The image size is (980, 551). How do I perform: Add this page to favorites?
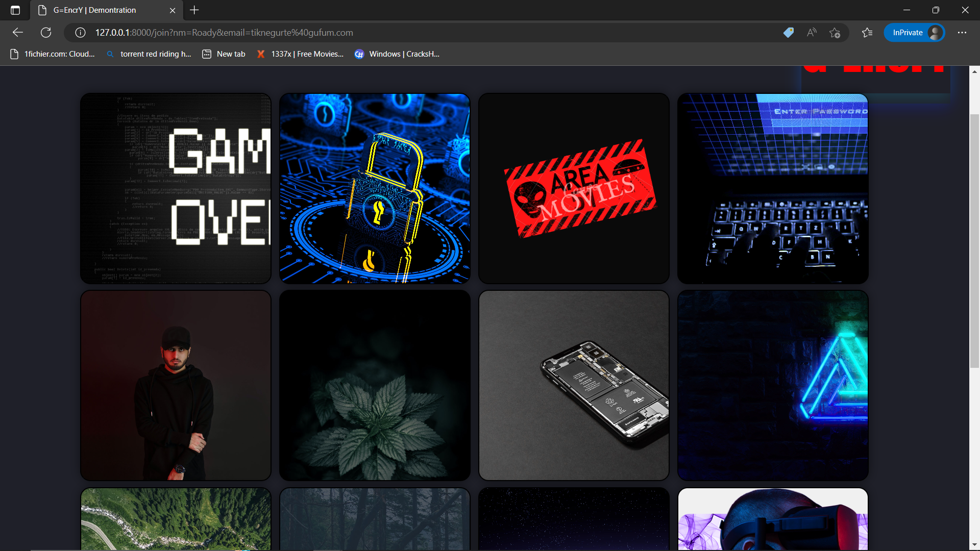(x=835, y=33)
